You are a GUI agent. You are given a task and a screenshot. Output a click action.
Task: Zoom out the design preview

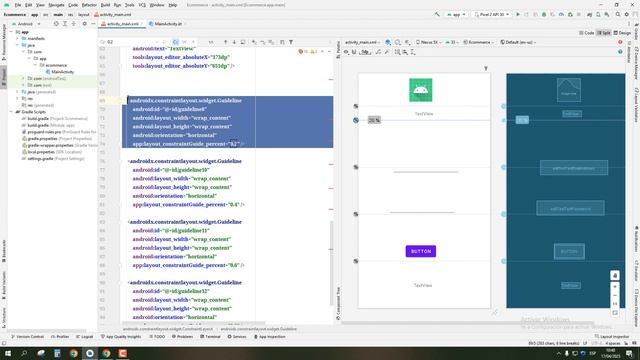coord(615,295)
